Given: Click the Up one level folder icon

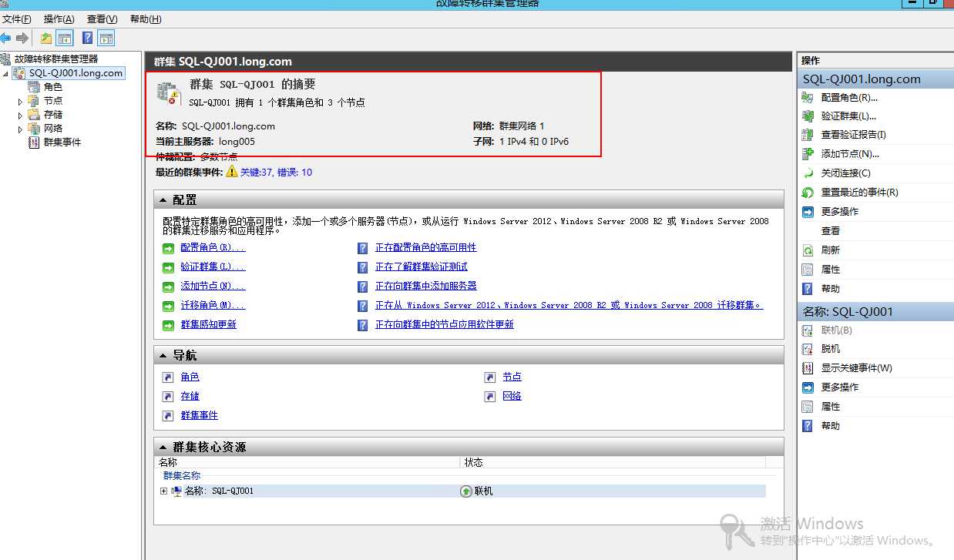Looking at the screenshot, I should (x=46, y=38).
